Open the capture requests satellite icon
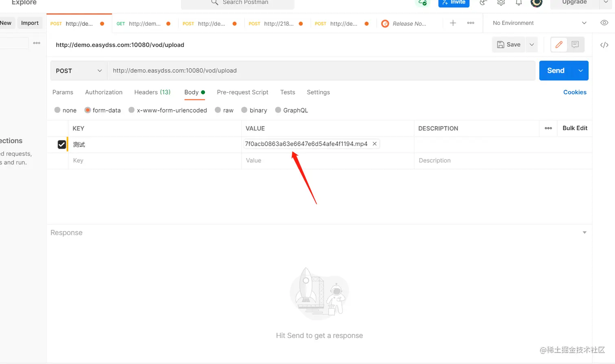The image size is (615, 364). (483, 2)
